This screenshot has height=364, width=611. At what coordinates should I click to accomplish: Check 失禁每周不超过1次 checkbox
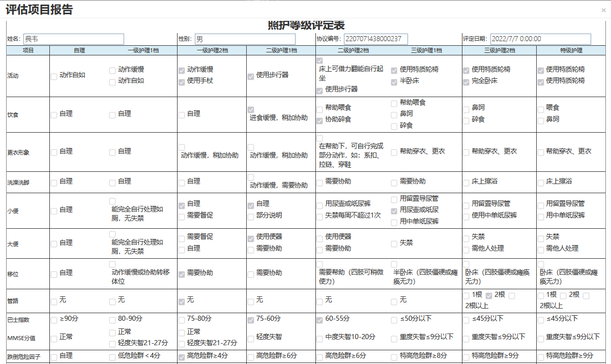click(319, 217)
